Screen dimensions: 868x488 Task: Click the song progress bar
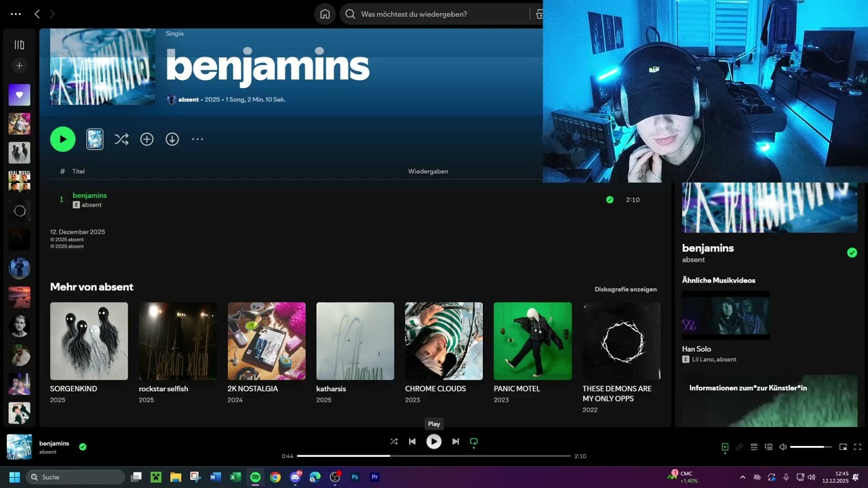[x=433, y=456]
